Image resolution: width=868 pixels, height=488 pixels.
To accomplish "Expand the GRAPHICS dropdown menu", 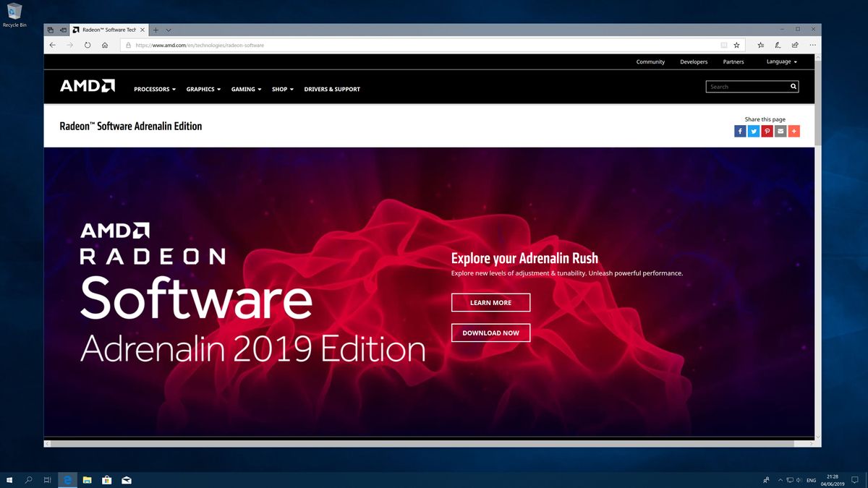I will tap(203, 89).
